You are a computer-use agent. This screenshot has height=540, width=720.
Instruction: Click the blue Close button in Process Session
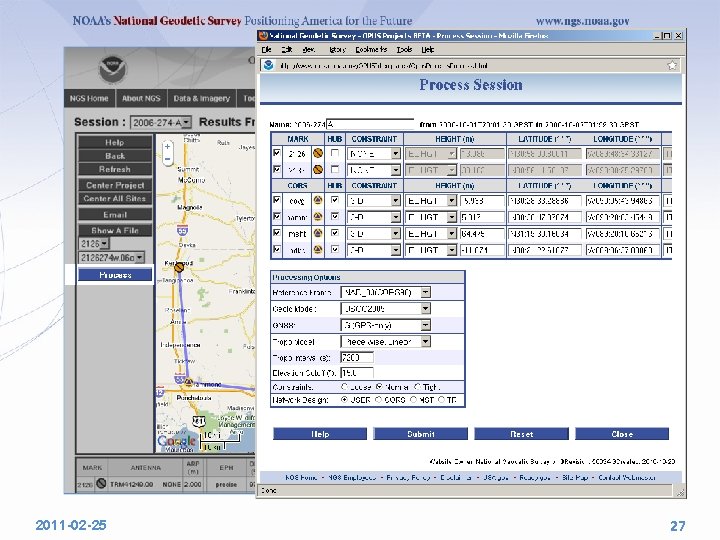(622, 434)
